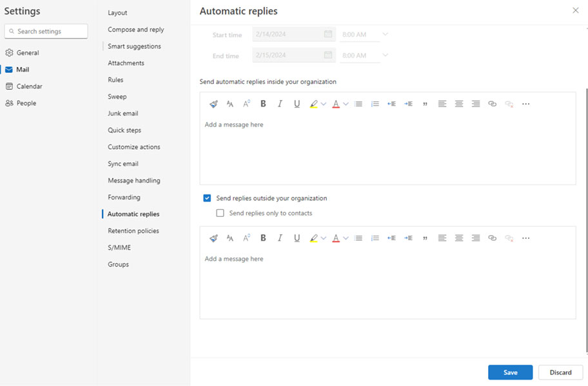Expand the font color dropdown in the lower editor
Screen dimensions: 588x386
[x=346, y=238]
